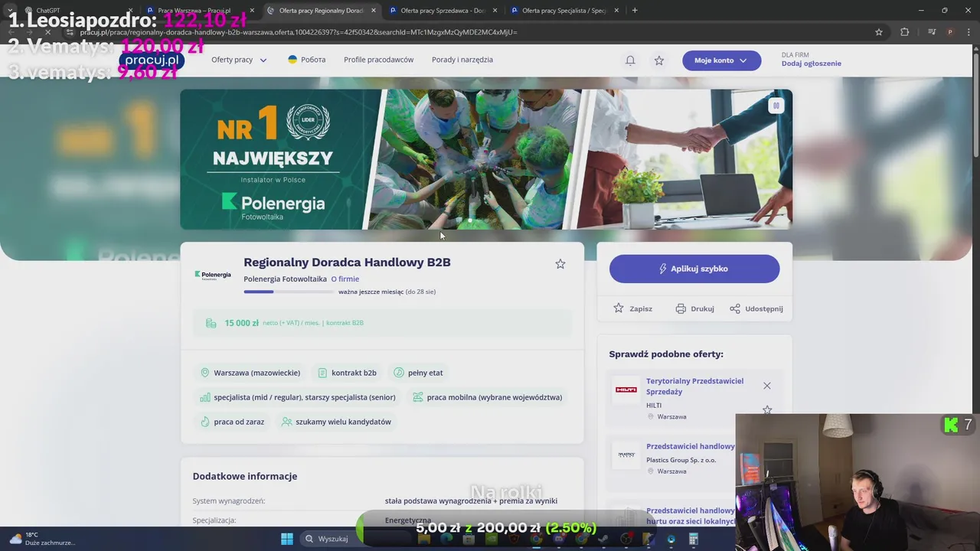The image size is (980, 551).
Task: Switch to the ChatGPT tab
Action: tap(77, 11)
